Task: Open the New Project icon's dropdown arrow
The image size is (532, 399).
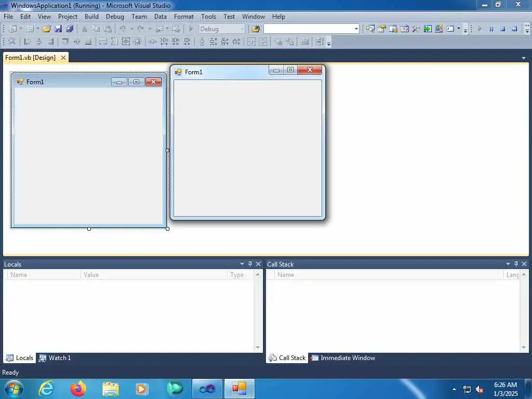Action: [x=21, y=29]
